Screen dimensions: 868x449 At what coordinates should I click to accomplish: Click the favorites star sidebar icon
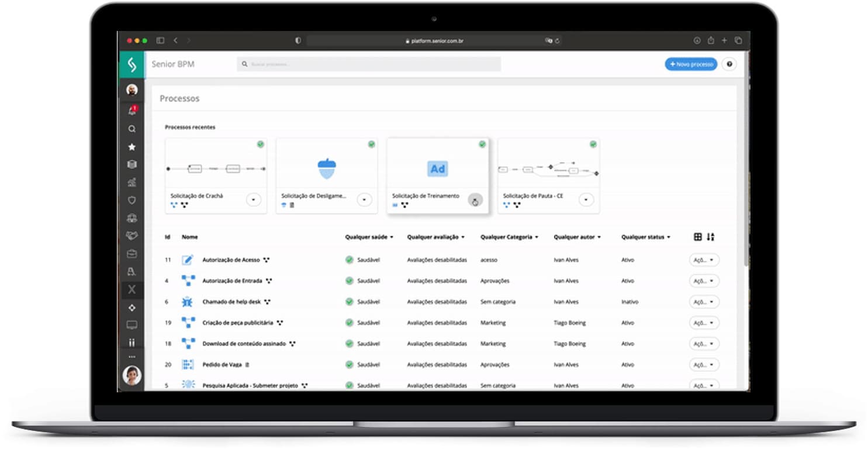point(132,147)
